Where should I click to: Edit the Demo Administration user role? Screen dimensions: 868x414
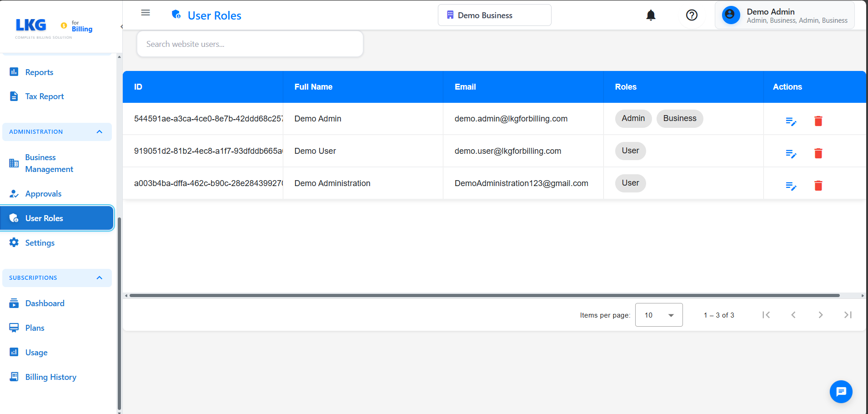pos(791,186)
